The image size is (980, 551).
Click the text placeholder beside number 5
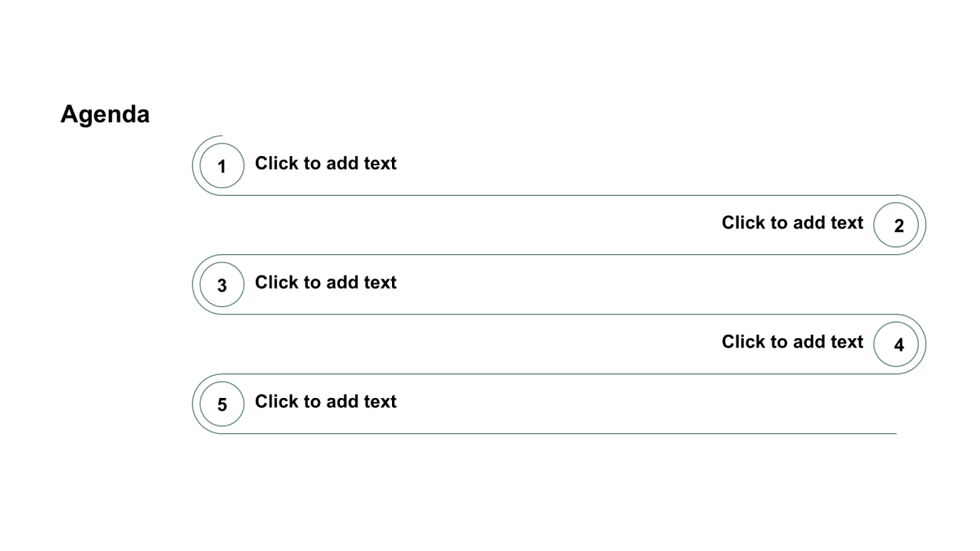point(325,402)
